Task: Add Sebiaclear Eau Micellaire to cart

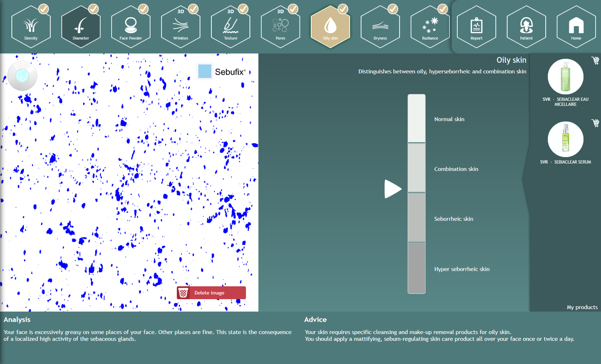Action: pos(595,61)
